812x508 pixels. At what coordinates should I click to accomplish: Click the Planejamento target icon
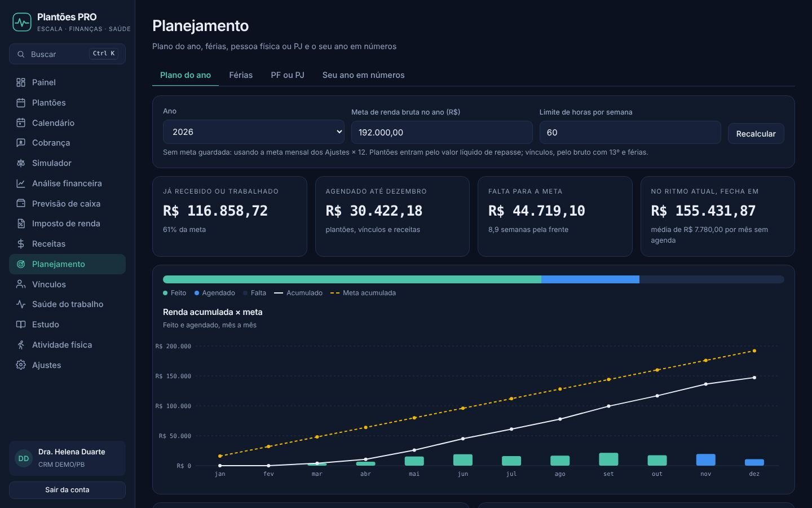click(21, 264)
